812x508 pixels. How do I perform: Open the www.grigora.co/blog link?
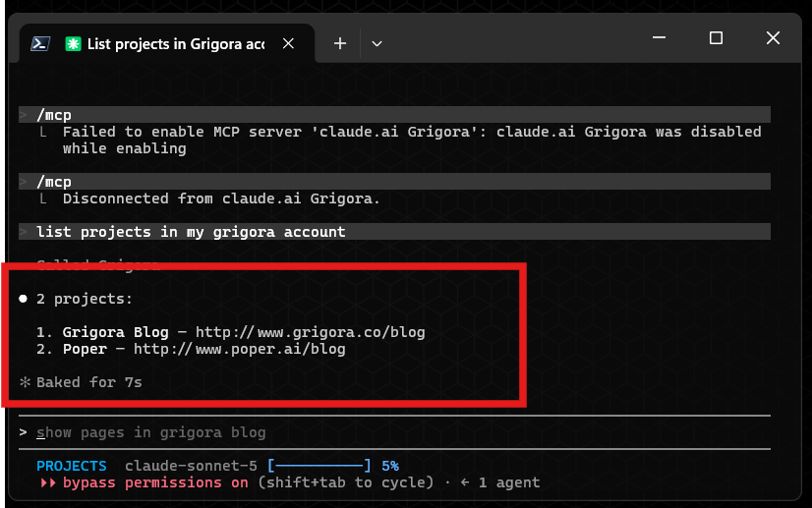pyautogui.click(x=311, y=332)
